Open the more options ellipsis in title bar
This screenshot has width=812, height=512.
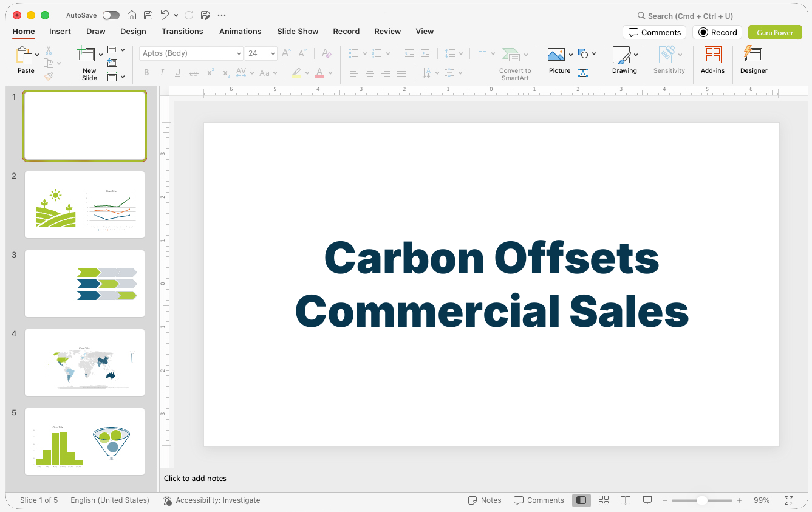(222, 15)
